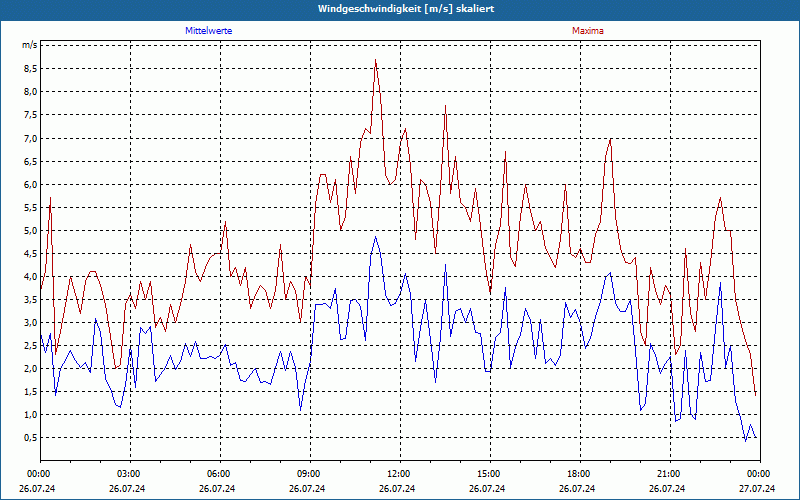Click the 09:00 time label
The width and height of the screenshot is (800, 500).
(x=307, y=474)
